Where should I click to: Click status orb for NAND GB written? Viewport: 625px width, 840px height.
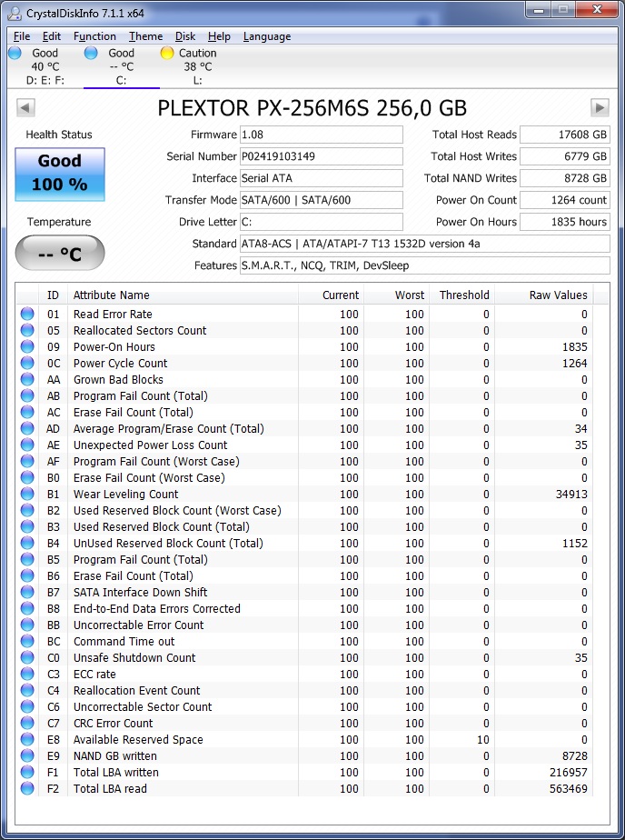pos(27,755)
